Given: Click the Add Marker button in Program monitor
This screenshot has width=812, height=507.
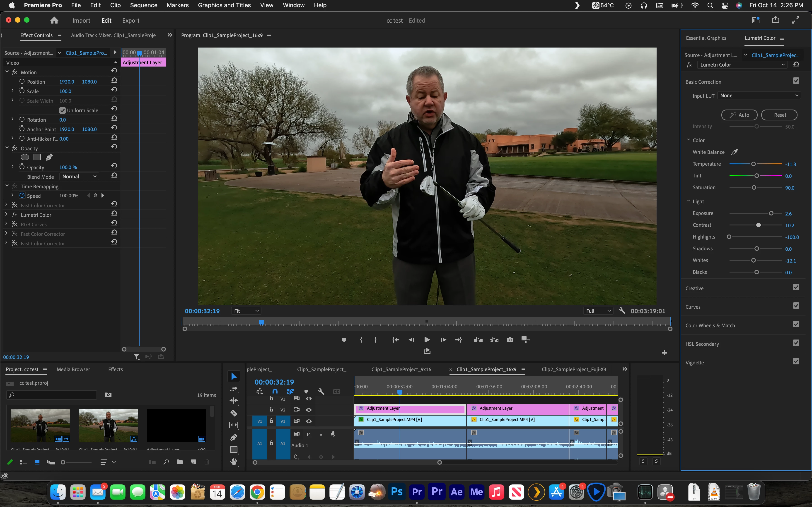Looking at the screenshot, I should coord(344,340).
